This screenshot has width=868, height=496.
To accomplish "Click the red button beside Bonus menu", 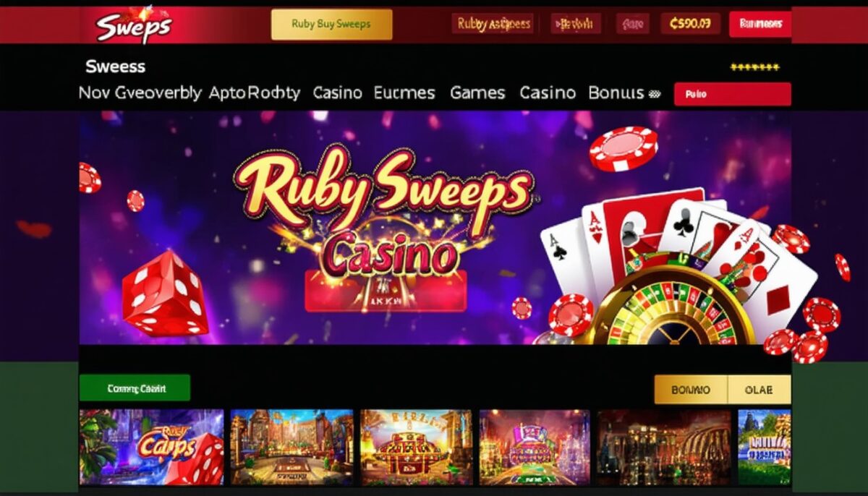I will [732, 94].
